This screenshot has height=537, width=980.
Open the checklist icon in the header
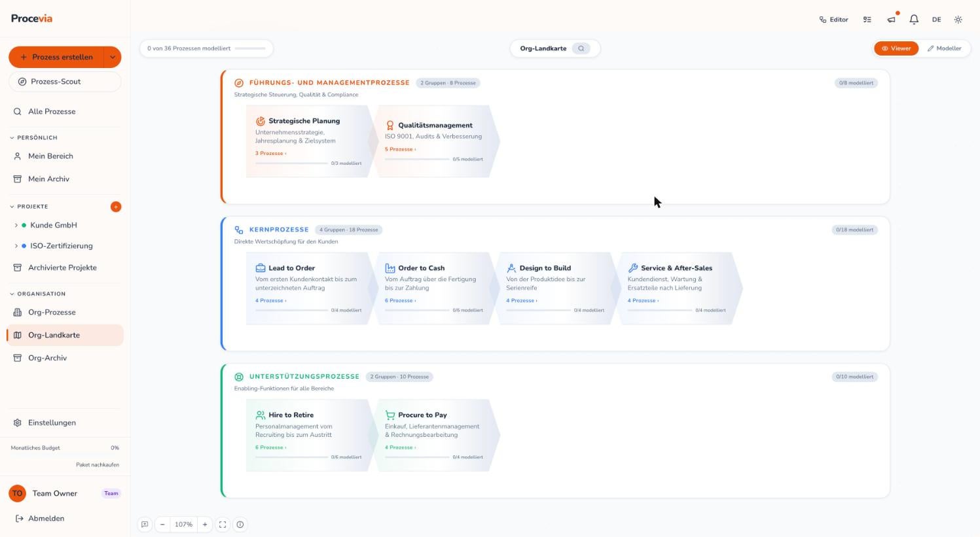867,20
